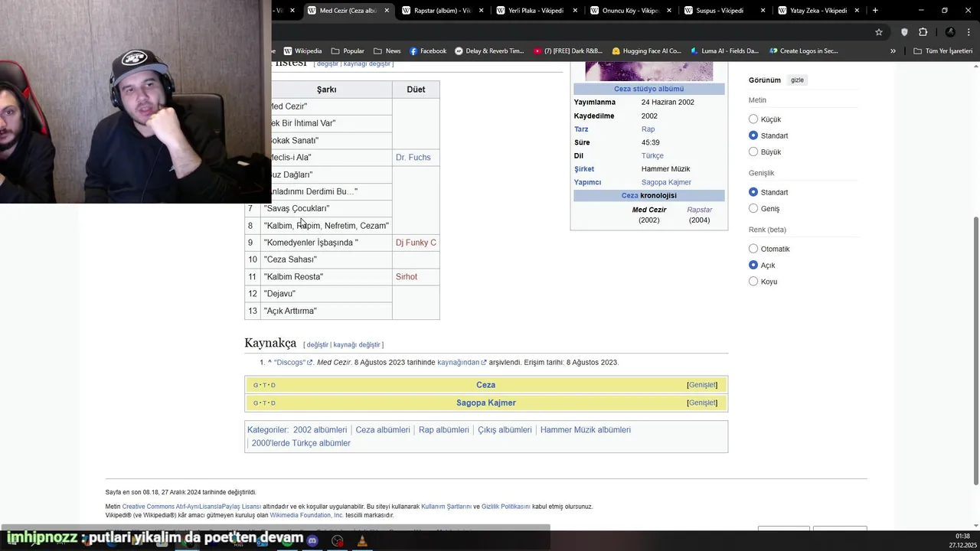980x551 pixels.
Task: Open Create Logos in Seconds bookmark
Action: (803, 51)
